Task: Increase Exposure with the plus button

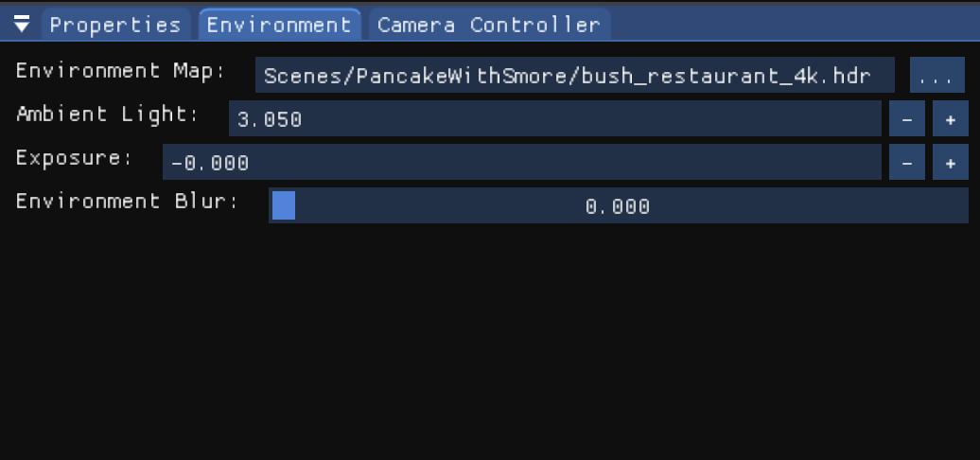Action: click(x=951, y=163)
